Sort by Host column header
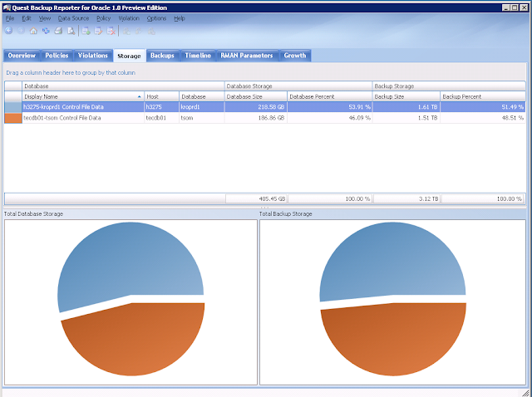 click(x=161, y=96)
